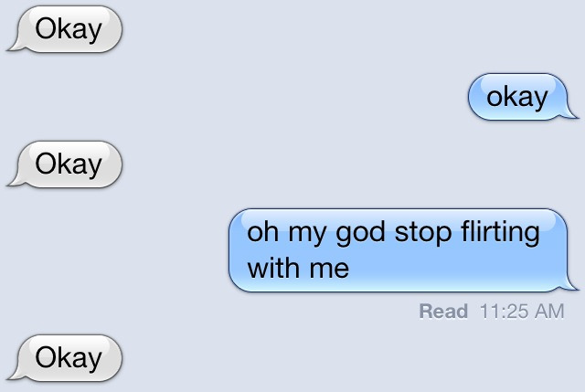Click the tail of bottom gray bubble
585x392 pixels.
(x=15, y=374)
